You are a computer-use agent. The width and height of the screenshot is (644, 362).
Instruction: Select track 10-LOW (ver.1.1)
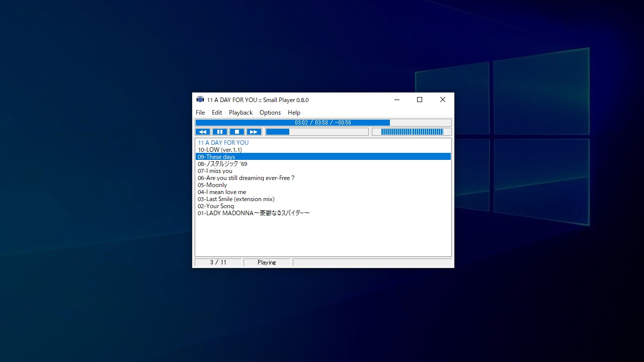coord(323,150)
